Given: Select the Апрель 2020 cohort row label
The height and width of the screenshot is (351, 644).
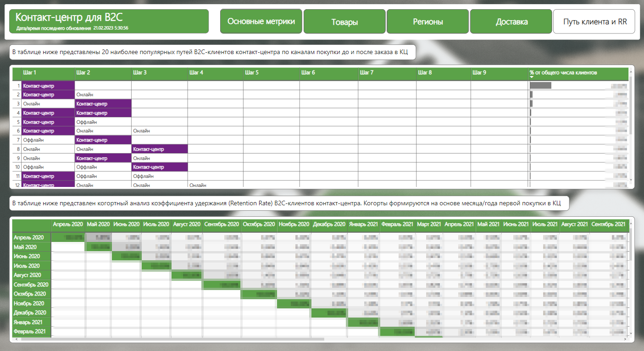Looking at the screenshot, I should click(x=31, y=237).
